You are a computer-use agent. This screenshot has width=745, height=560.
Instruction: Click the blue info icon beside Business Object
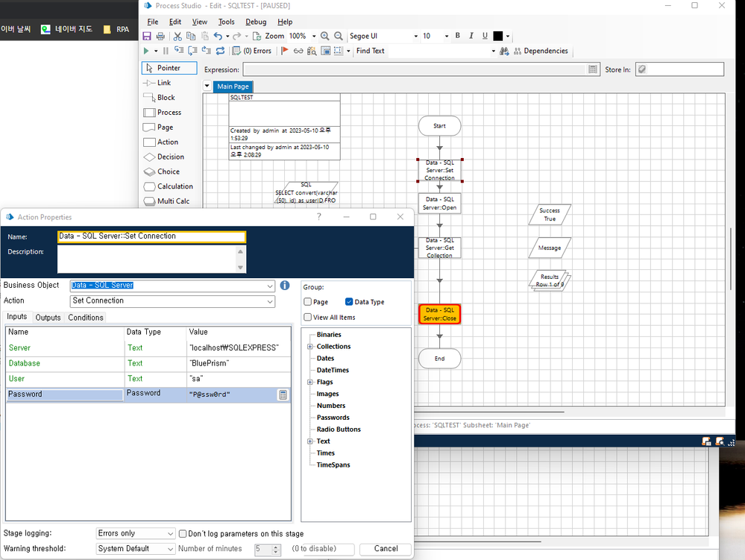[x=284, y=286]
